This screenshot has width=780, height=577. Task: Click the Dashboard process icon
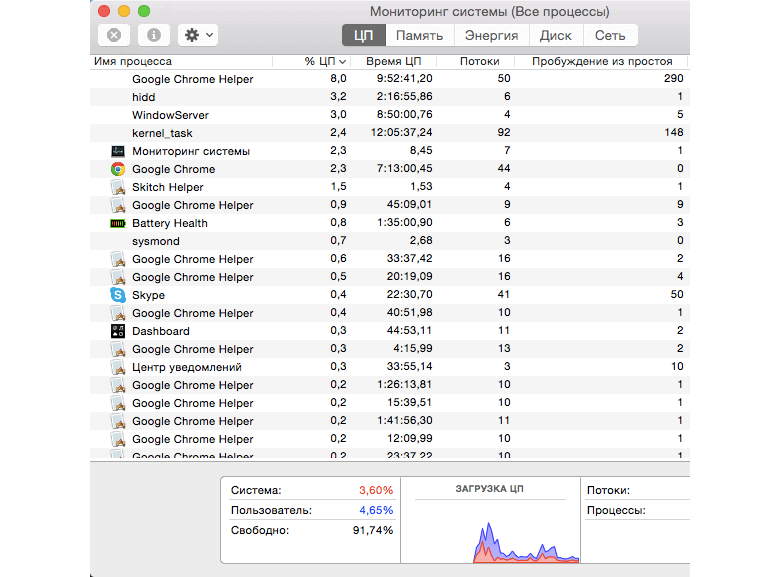click(118, 331)
